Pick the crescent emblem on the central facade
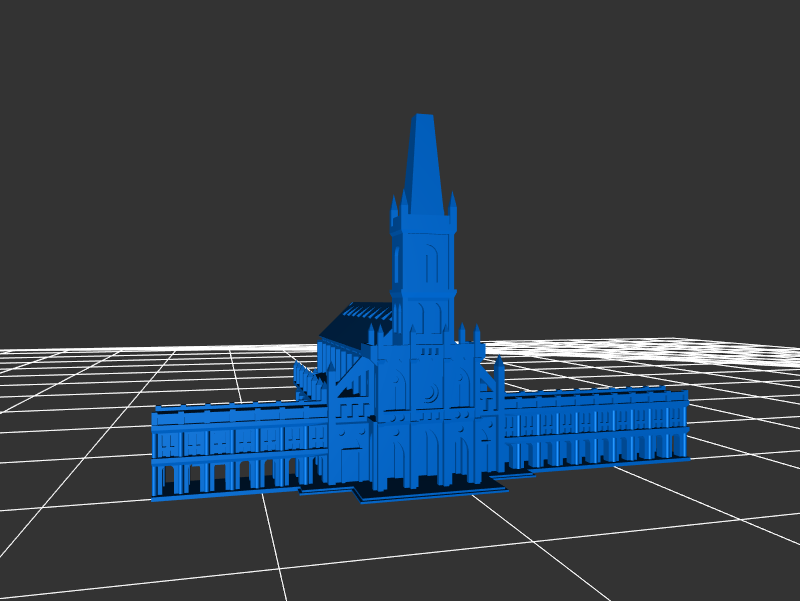This screenshot has width=800, height=601. click(431, 394)
